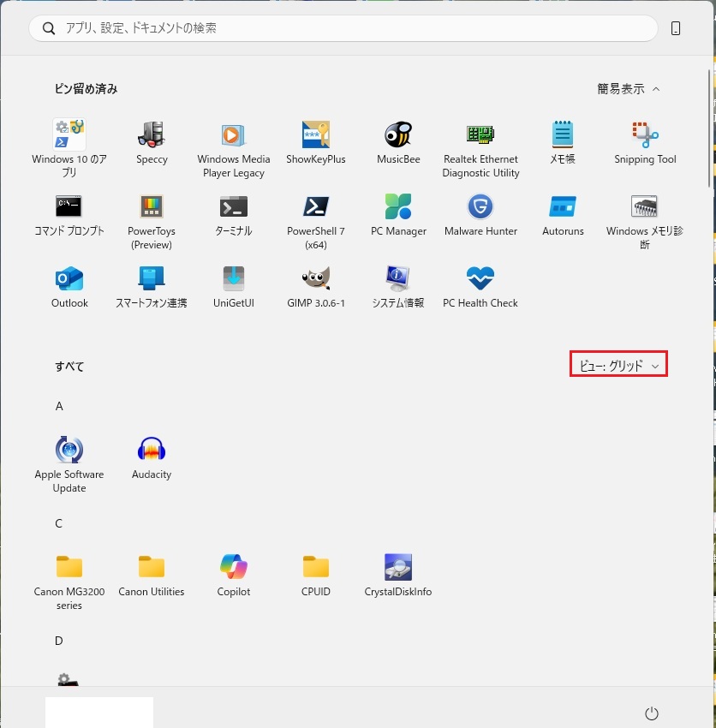716x728 pixels.
Task: Open Apple Software Update
Action: click(x=69, y=463)
